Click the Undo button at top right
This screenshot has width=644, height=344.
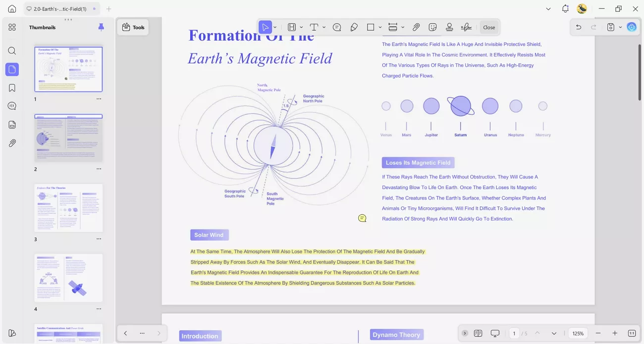point(578,27)
